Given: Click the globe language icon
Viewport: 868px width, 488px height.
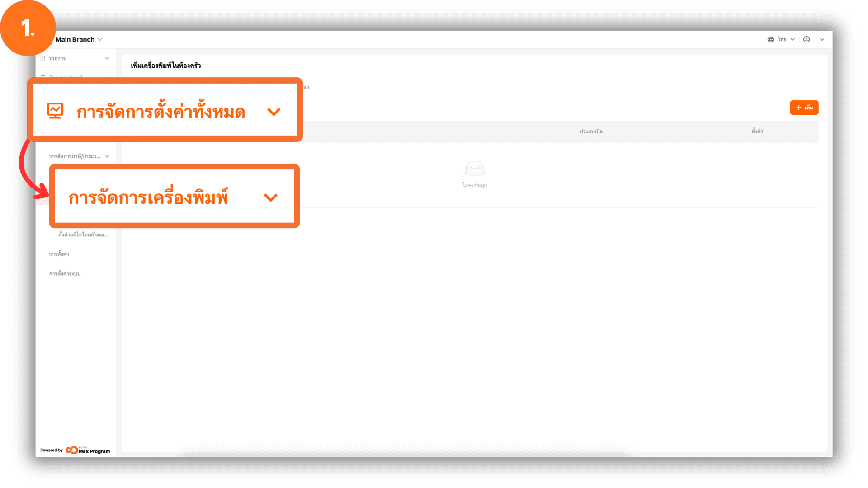Looking at the screenshot, I should [770, 39].
